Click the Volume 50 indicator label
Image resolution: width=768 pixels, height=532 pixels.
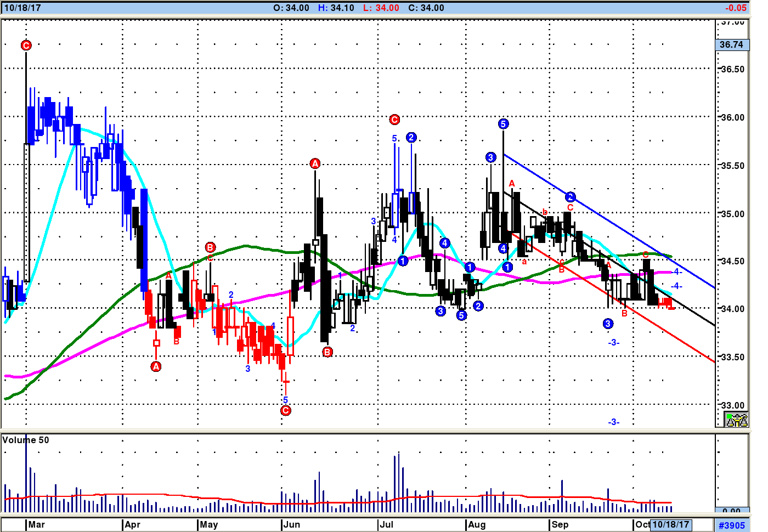[26, 440]
